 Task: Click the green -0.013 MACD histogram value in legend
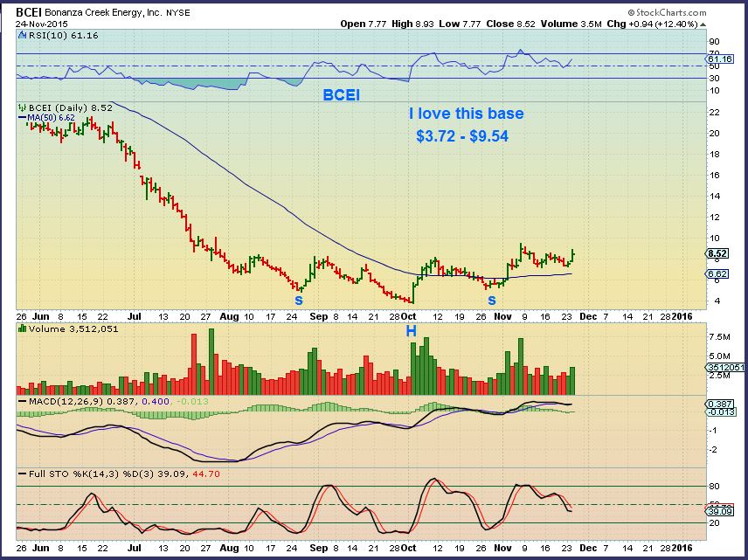(192, 402)
